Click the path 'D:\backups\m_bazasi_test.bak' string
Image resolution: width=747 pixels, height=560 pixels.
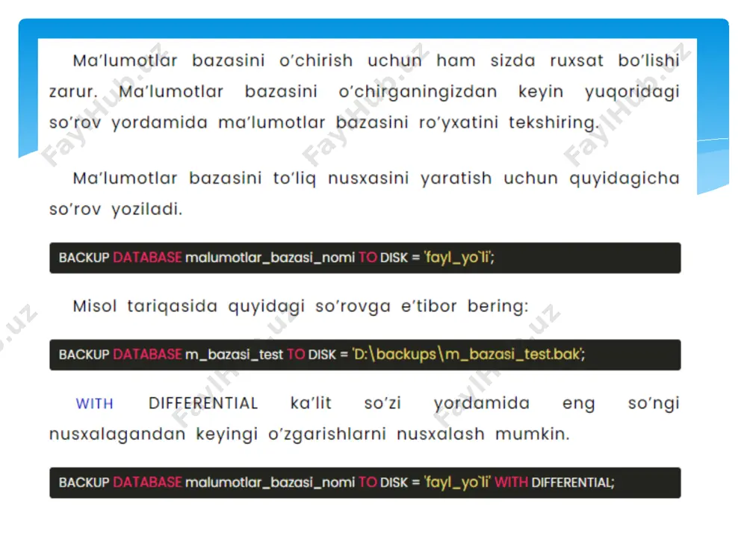click(x=467, y=354)
